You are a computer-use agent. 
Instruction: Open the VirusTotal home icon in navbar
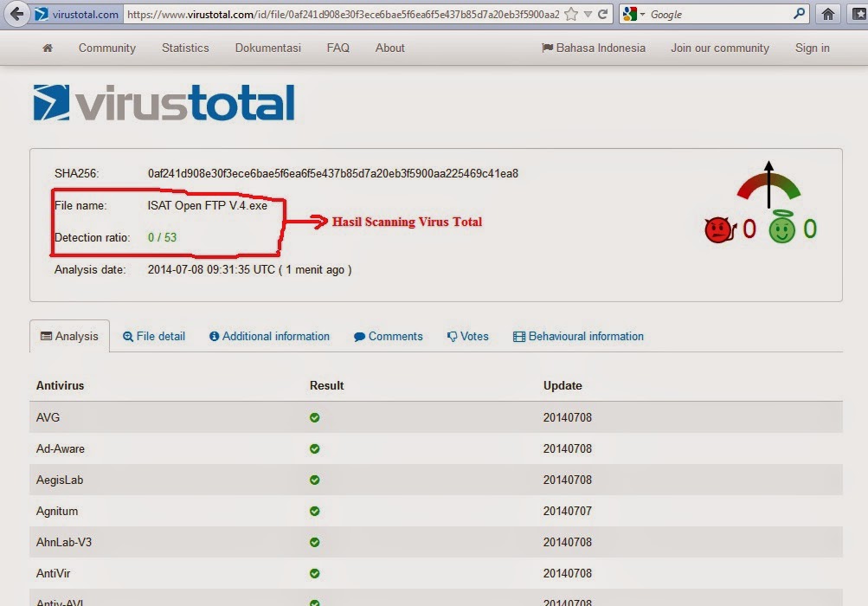tap(48, 48)
